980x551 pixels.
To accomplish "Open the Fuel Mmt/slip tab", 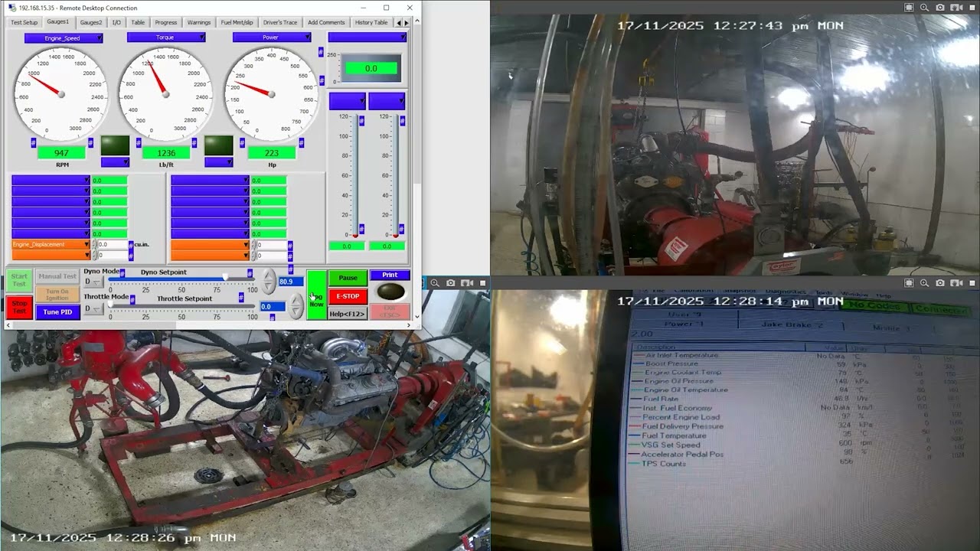I will (x=237, y=23).
